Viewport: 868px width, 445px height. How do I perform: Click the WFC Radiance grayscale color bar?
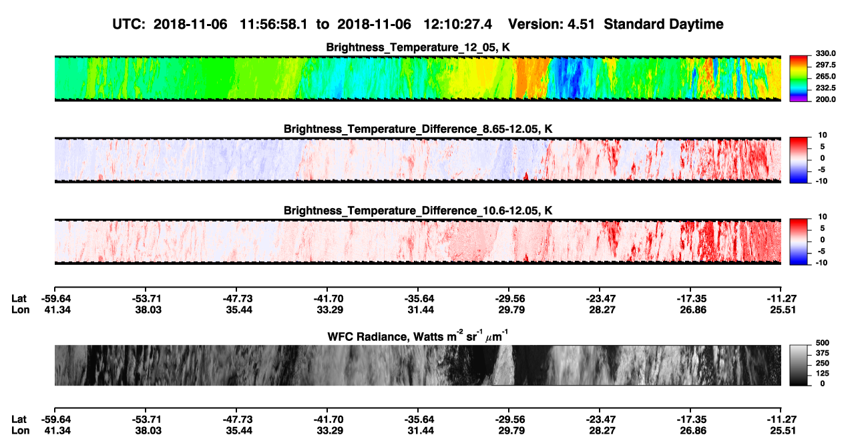point(799,365)
